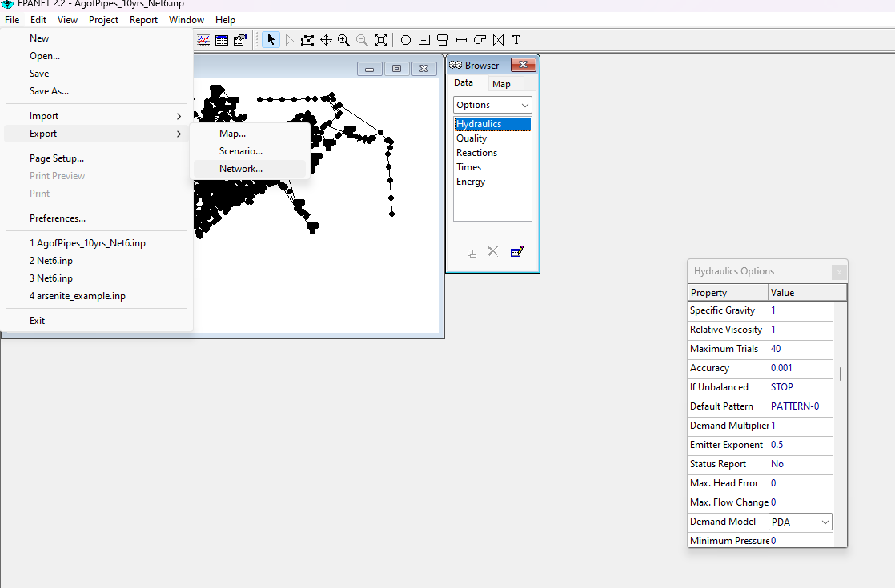Switch to the Map tab in Browser
Image resolution: width=895 pixels, height=588 pixels.
[x=501, y=84]
